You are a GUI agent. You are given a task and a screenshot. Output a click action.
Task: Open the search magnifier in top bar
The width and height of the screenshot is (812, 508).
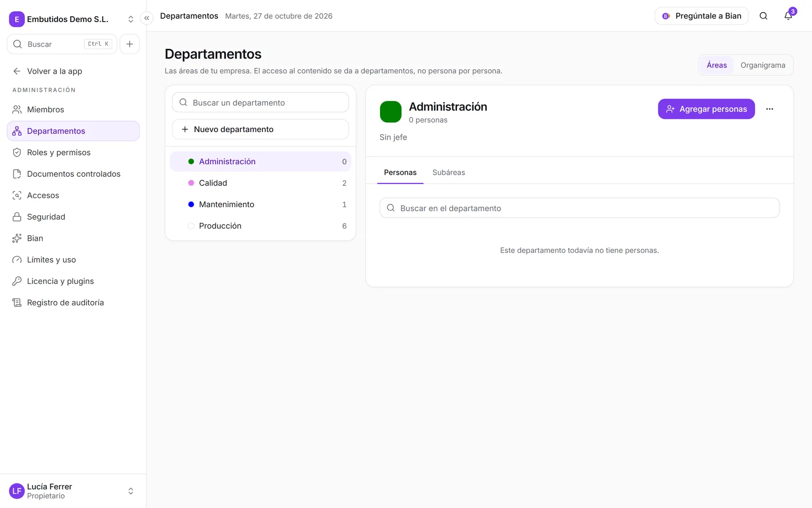coord(763,16)
